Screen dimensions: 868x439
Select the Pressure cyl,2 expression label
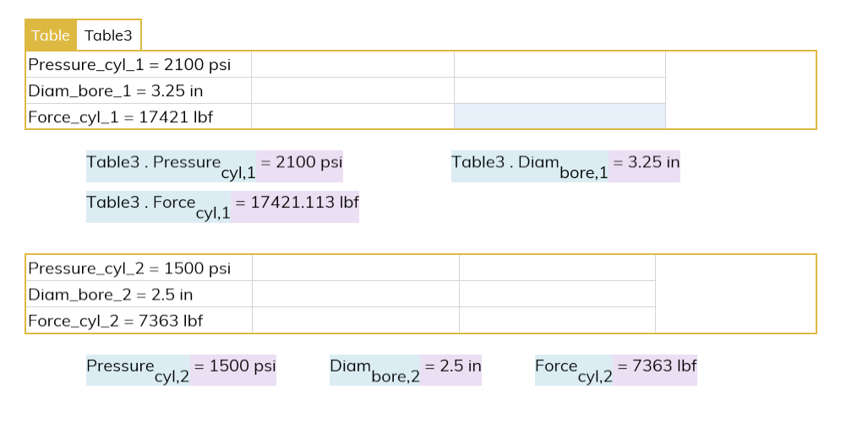139,370
